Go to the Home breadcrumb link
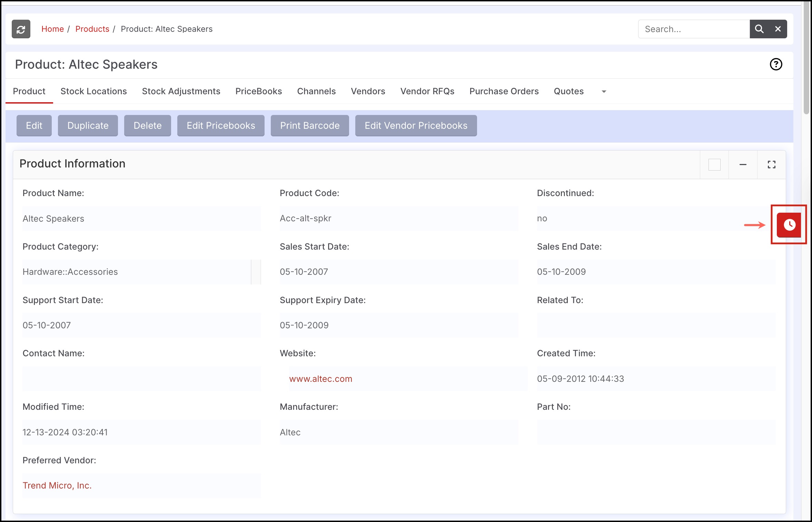The image size is (812, 522). 52,29
